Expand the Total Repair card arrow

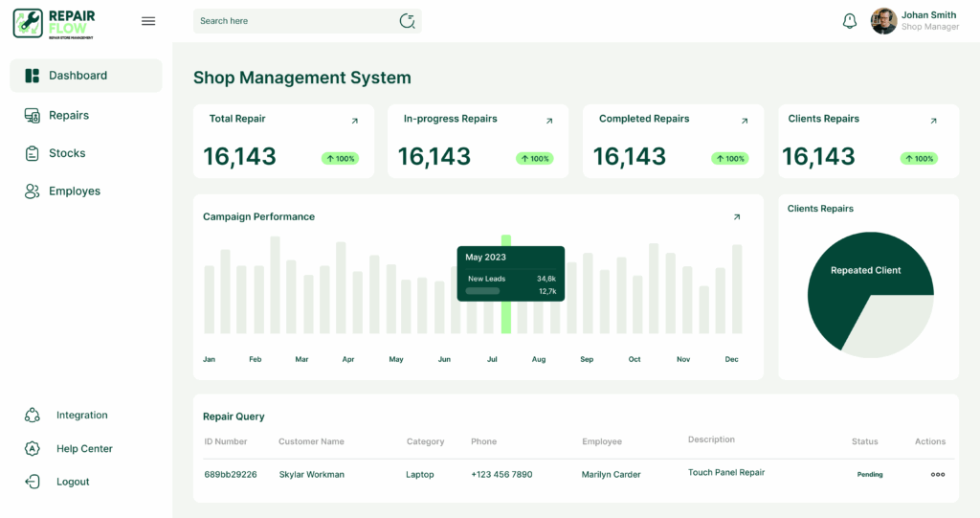pyautogui.click(x=355, y=121)
